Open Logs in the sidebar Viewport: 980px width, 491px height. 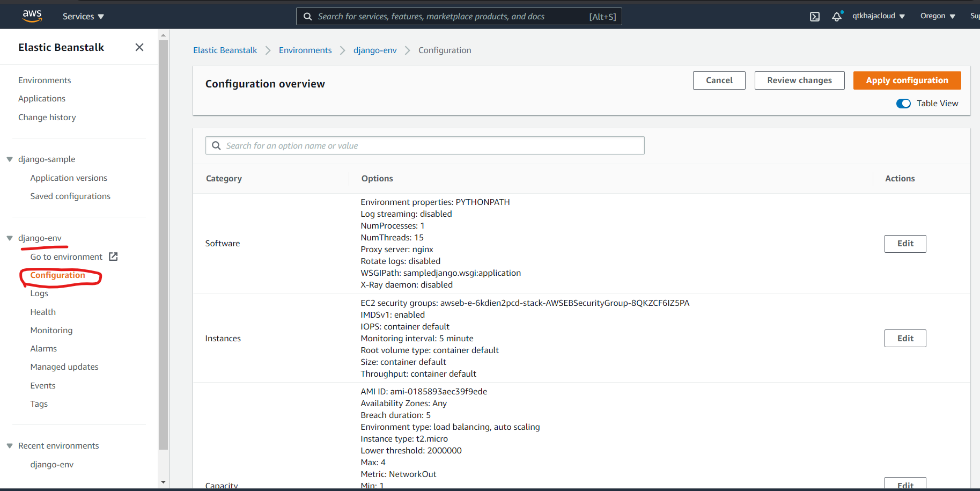[x=39, y=294]
